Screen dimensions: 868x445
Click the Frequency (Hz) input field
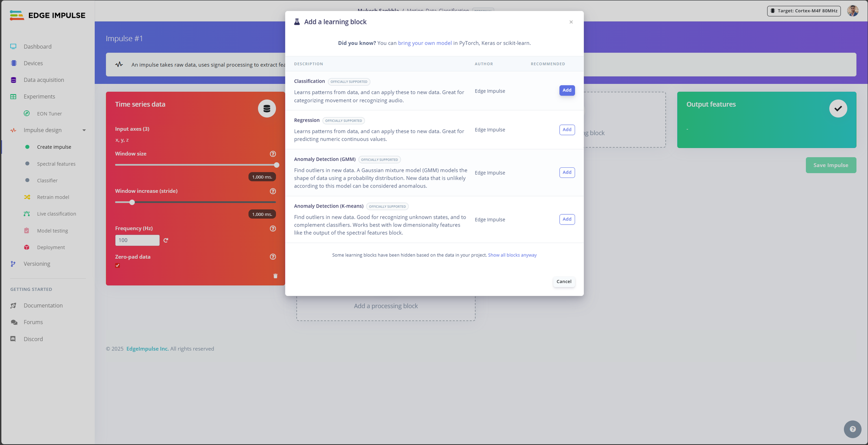pyautogui.click(x=137, y=240)
